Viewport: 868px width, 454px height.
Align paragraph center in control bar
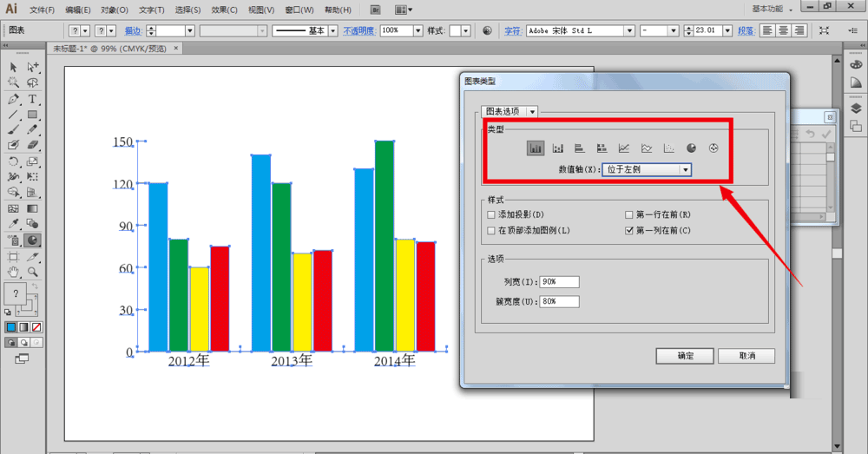[783, 30]
